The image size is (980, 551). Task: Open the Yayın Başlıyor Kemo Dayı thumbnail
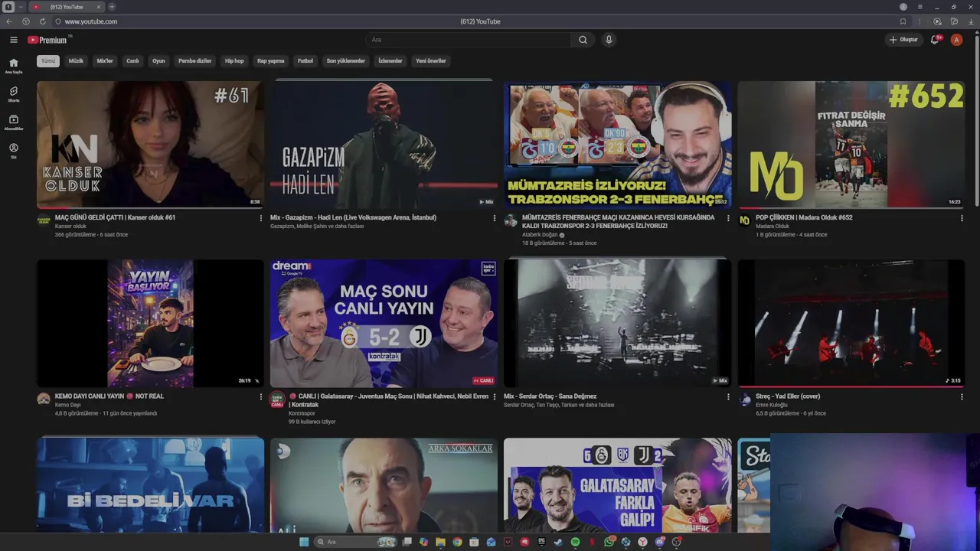[151, 323]
